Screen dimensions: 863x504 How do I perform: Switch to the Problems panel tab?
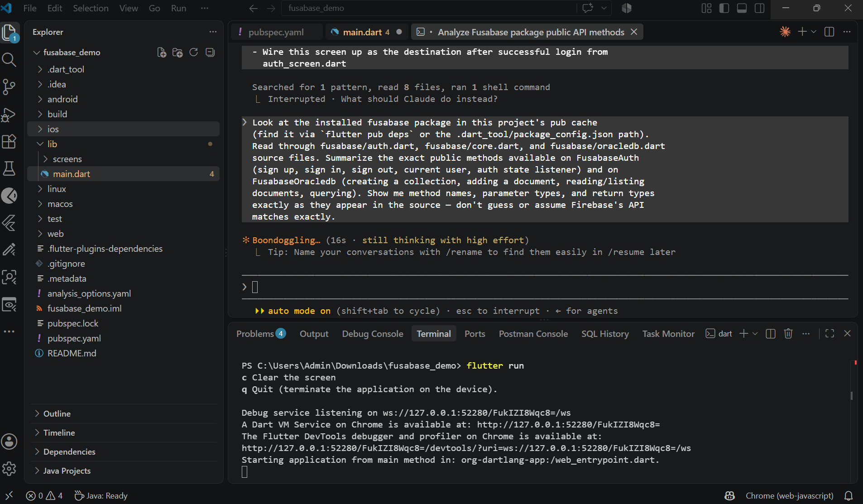pos(261,334)
